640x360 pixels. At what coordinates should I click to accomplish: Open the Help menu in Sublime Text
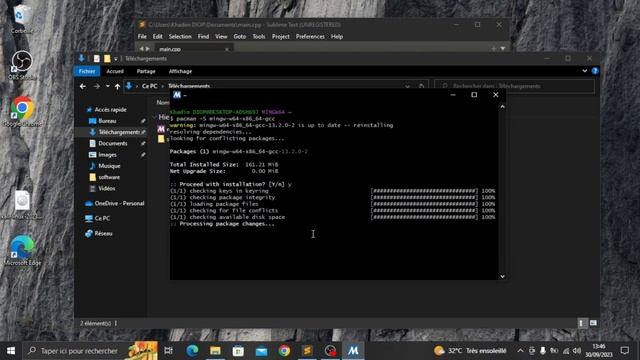point(337,37)
